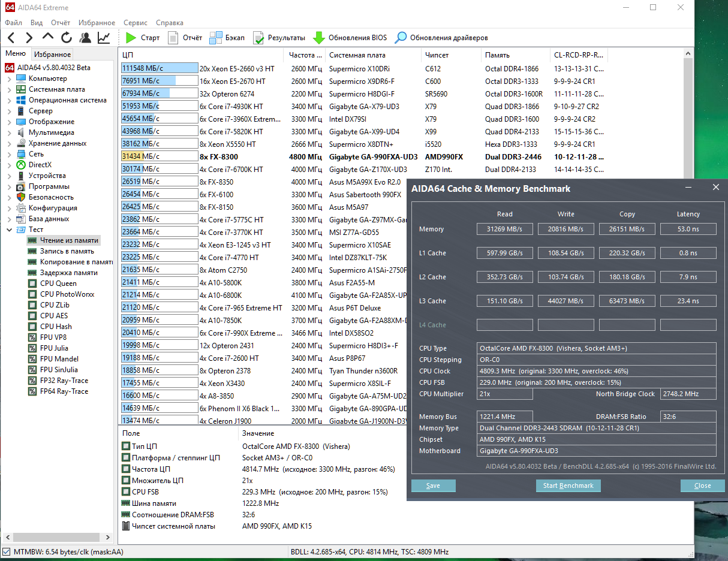Select CPU Hash benchmark
The height and width of the screenshot is (561, 728).
pyautogui.click(x=56, y=327)
